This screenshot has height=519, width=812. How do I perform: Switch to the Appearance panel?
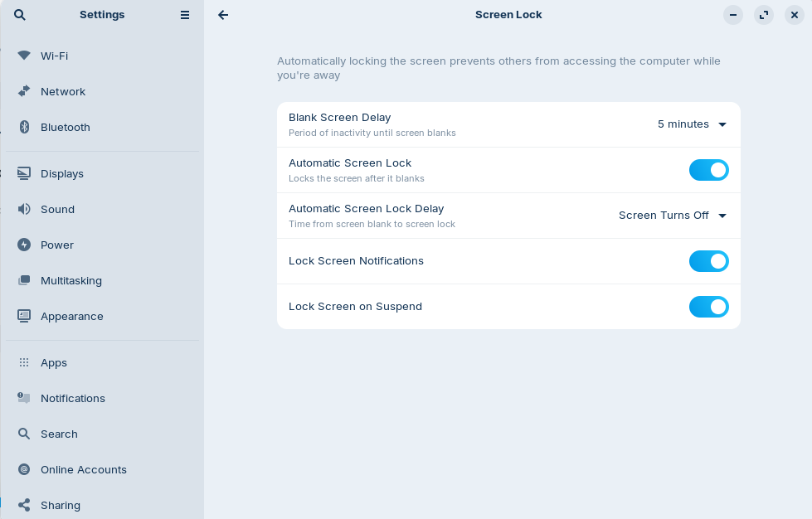pos(72,316)
